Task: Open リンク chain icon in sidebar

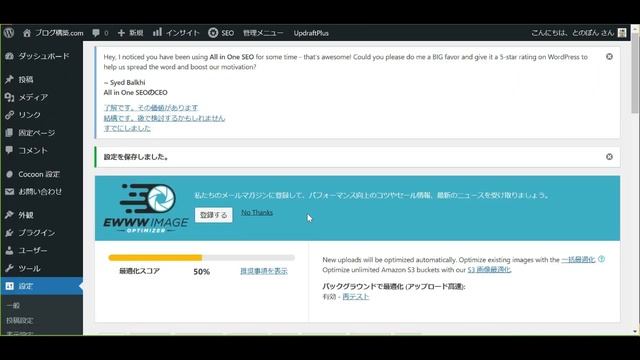Action: [9, 115]
